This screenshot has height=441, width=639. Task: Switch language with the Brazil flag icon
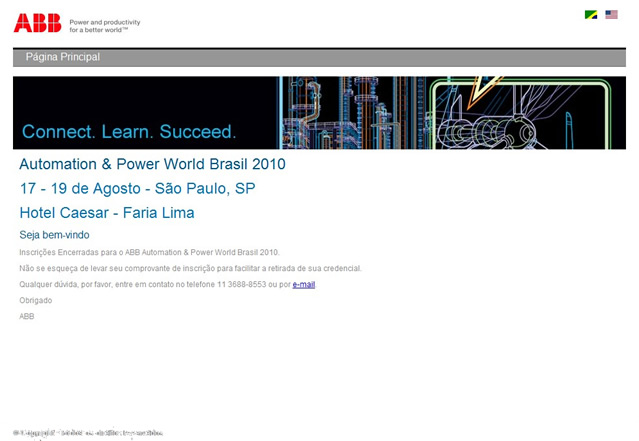tap(591, 15)
